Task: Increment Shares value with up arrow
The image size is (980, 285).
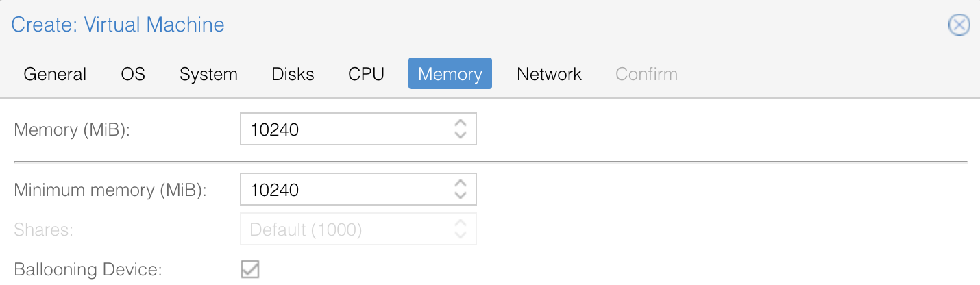Action: point(461,223)
